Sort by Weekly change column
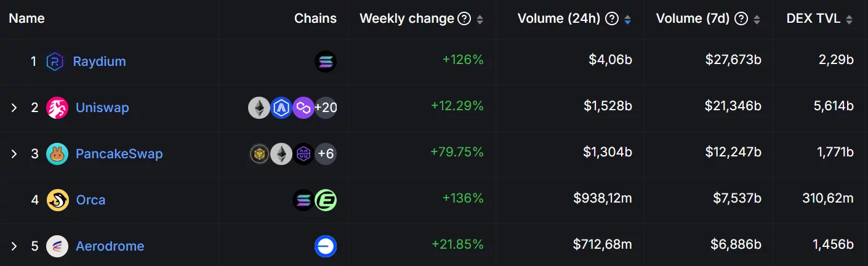The height and width of the screenshot is (266, 868). (480, 20)
